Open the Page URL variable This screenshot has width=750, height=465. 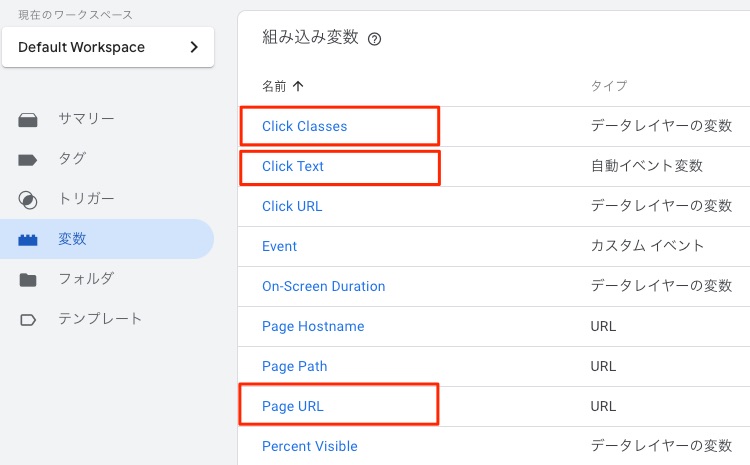(x=293, y=406)
